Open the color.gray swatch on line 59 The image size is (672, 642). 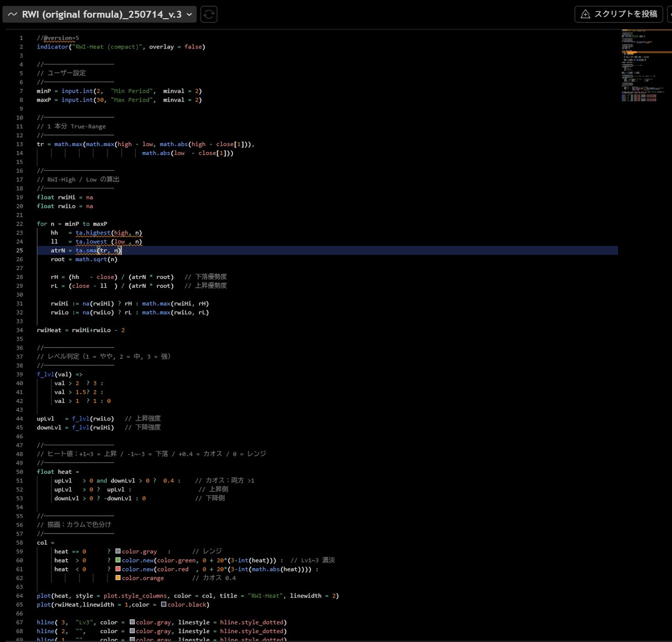118,551
